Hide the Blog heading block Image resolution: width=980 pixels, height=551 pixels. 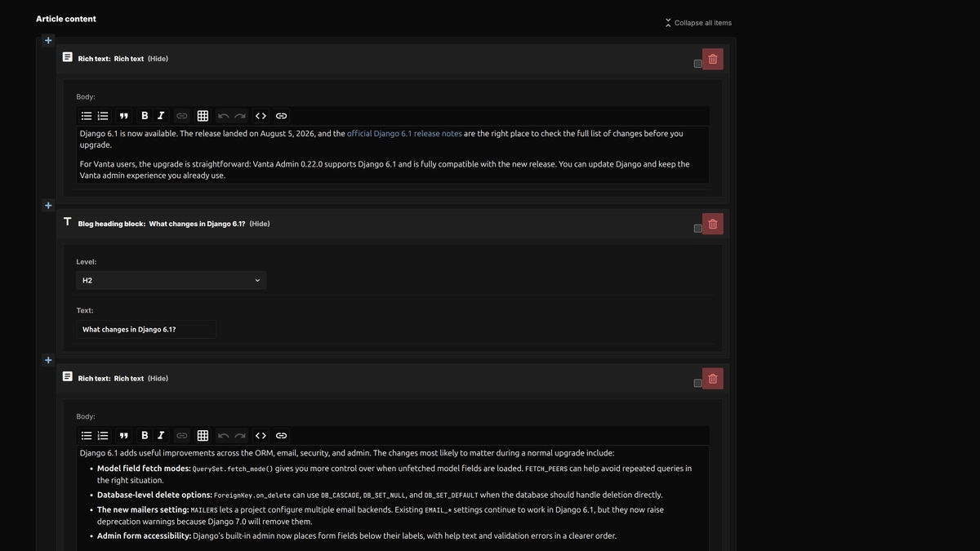tap(260, 224)
